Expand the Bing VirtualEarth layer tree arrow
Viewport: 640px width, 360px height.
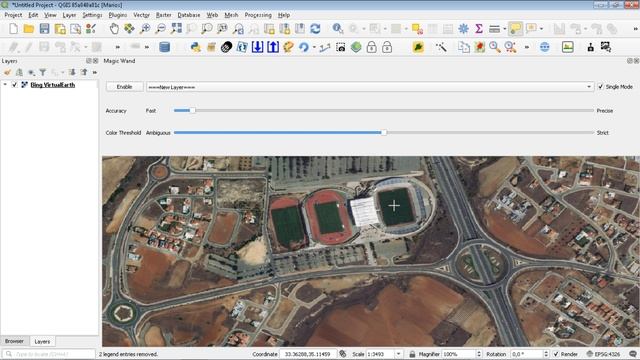[5, 85]
